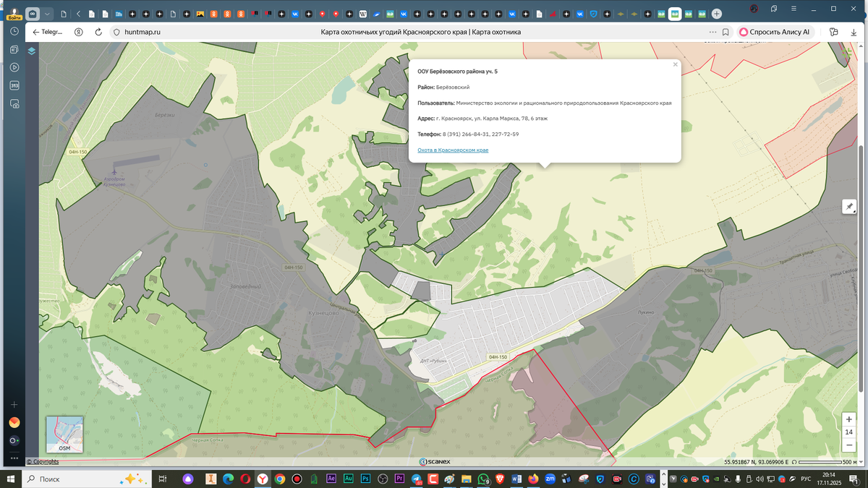Open the browser hamburger menu
The height and width of the screenshot is (488, 868).
[x=793, y=9]
